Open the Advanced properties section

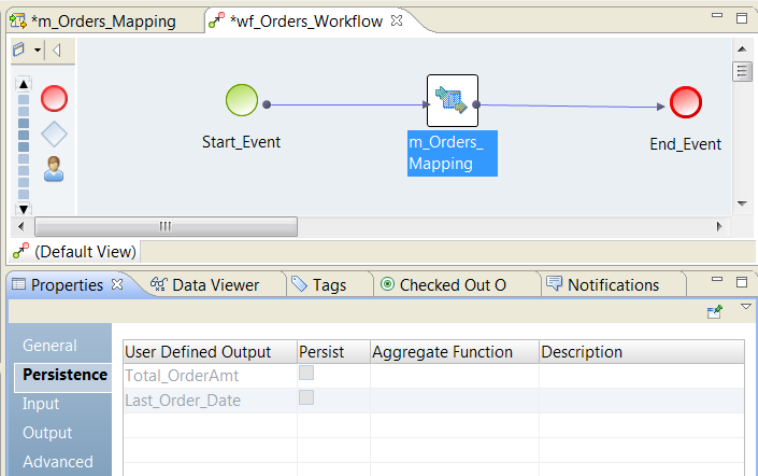(58, 462)
